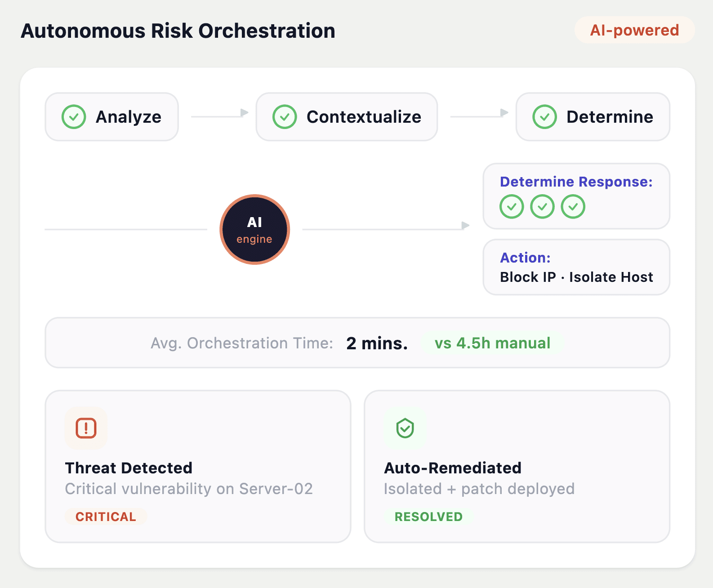Click the third Determine Response checkmark

tap(573, 207)
